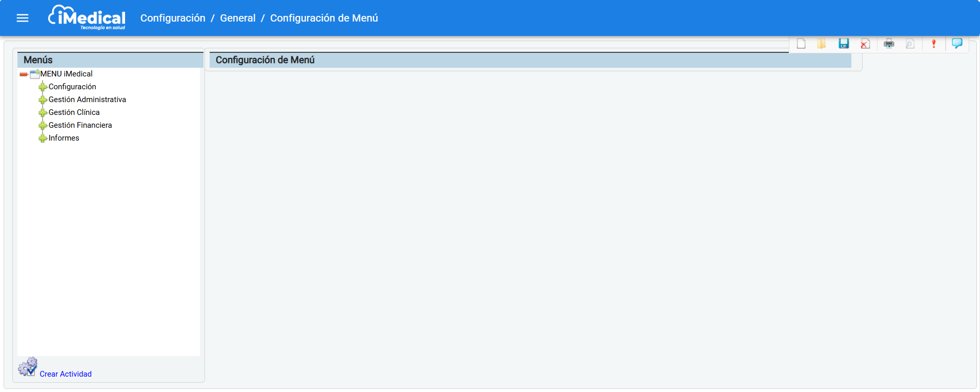Click the yellow folder Open icon
Screen dimensions: 980x392
(822, 44)
